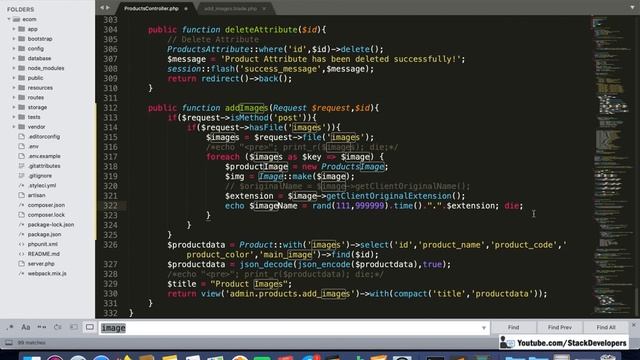Toggle regular expression search in find bar
640x360 pixels.
pos(10,327)
